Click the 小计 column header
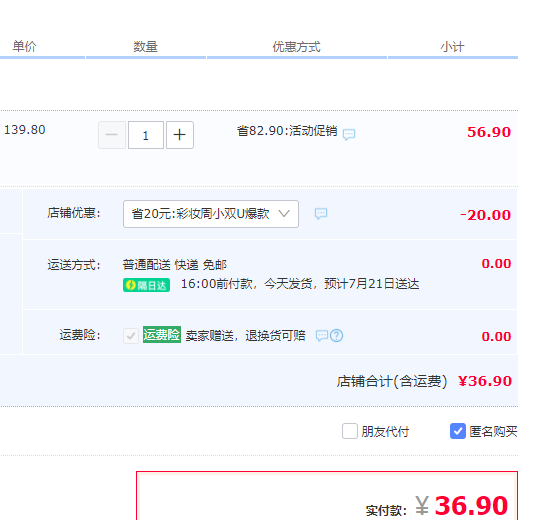 coord(453,47)
